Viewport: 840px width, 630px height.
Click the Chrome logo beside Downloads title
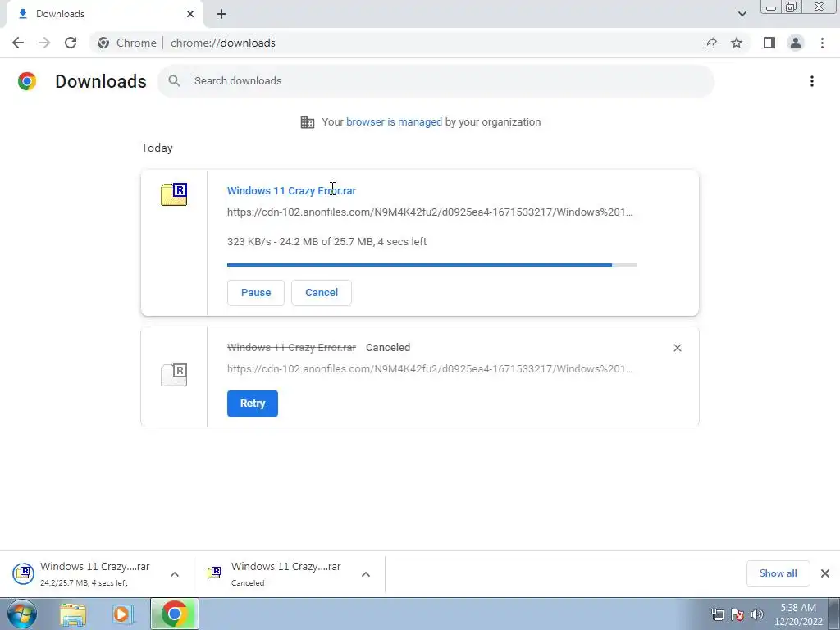coord(27,81)
